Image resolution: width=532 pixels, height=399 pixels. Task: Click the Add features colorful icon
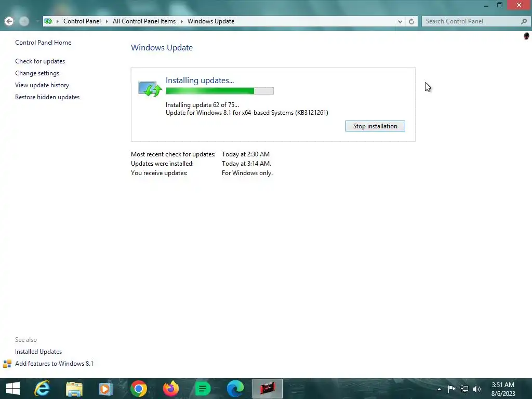click(7, 364)
